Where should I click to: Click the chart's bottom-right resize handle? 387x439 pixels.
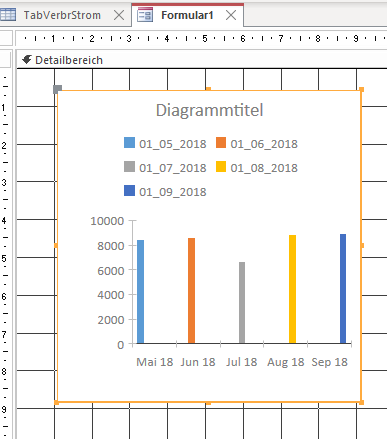tap(362, 403)
